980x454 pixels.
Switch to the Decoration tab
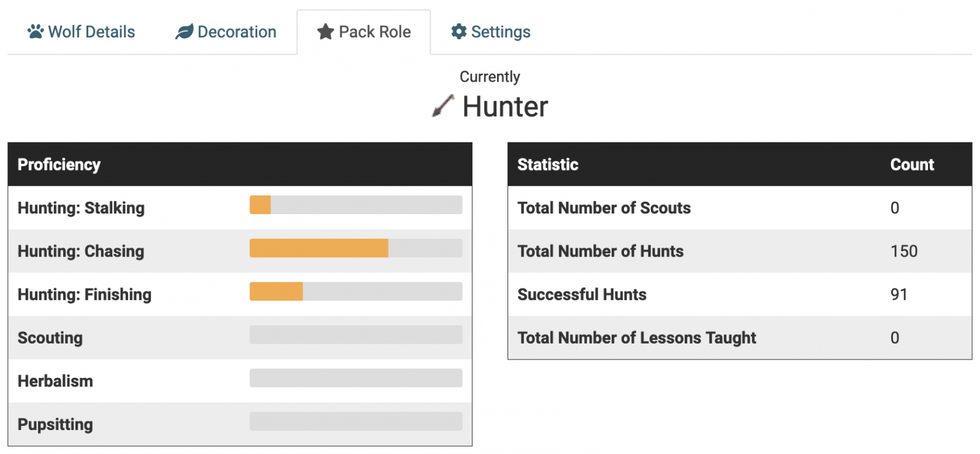[237, 32]
